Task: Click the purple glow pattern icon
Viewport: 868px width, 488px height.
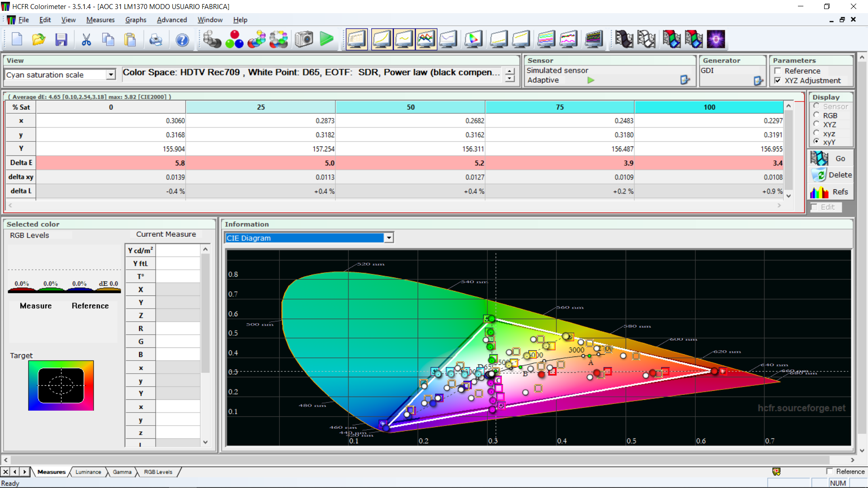Action: 716,39
